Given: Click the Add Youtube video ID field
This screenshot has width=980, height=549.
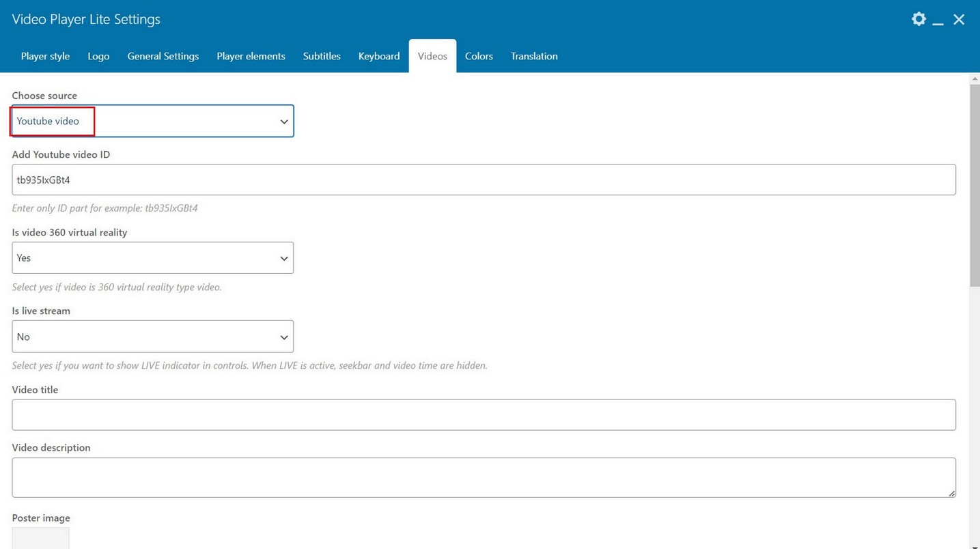Looking at the screenshot, I should (x=484, y=180).
